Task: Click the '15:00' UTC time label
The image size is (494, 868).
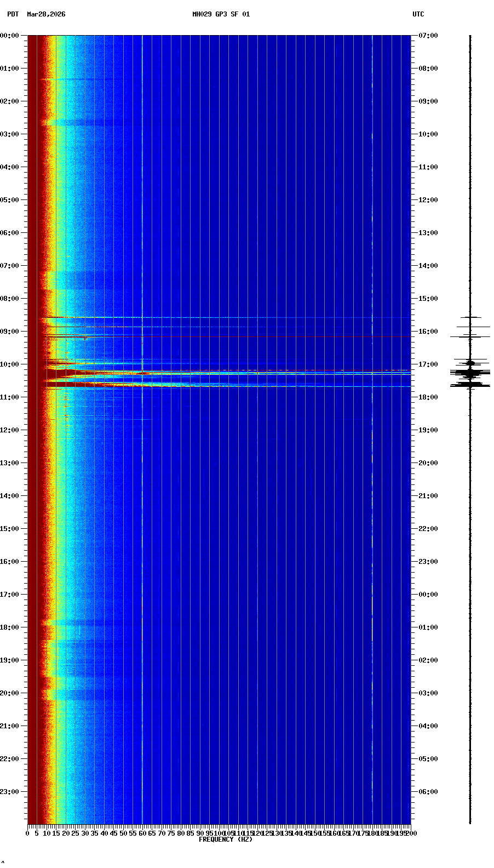Action: coord(428,299)
